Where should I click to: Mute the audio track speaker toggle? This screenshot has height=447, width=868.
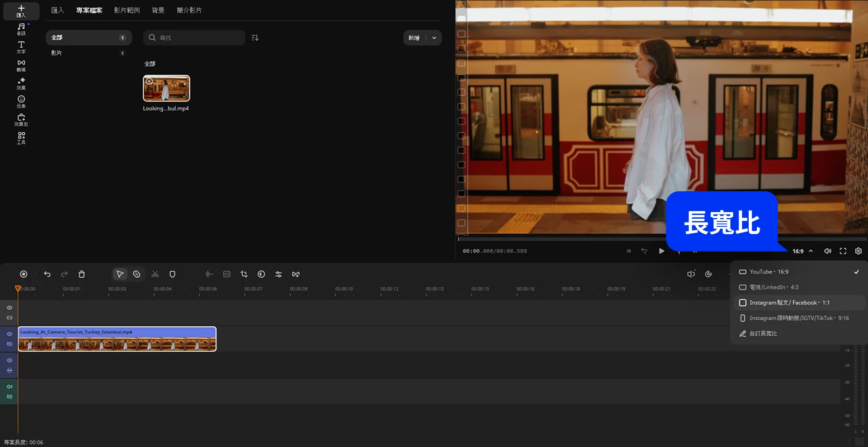pos(10,386)
